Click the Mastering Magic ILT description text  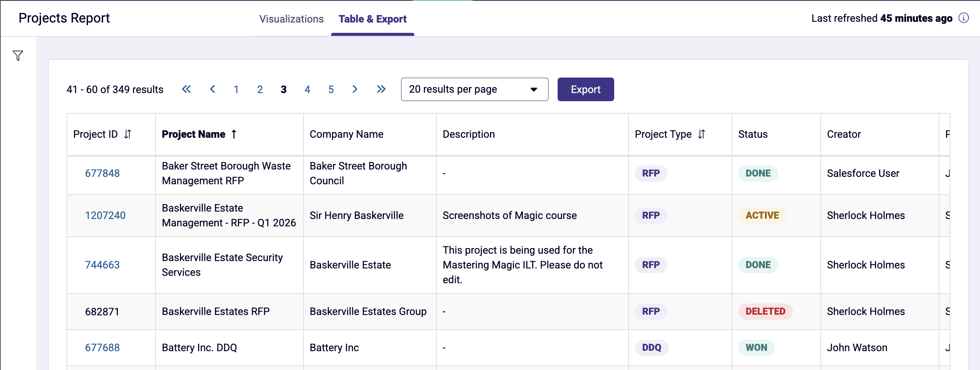(523, 265)
